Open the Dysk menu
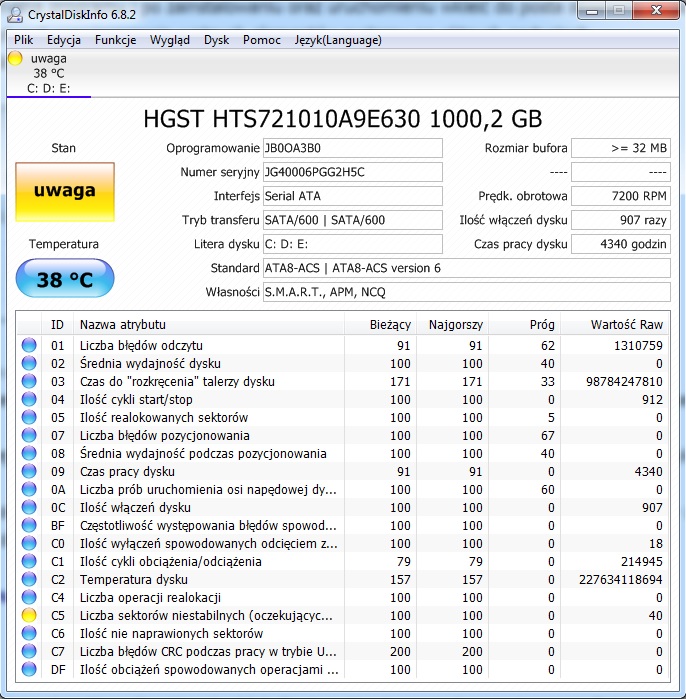Screen dimensions: 686x699 coord(216,40)
